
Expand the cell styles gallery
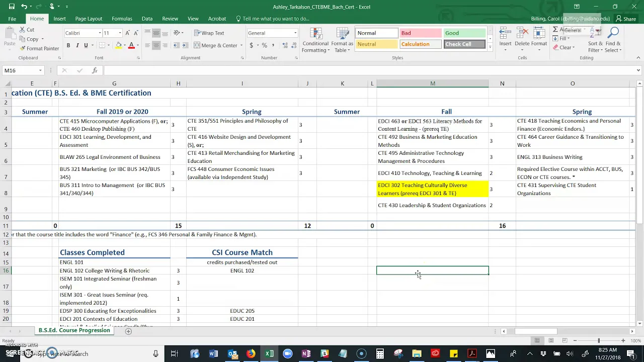pyautogui.click(x=490, y=47)
